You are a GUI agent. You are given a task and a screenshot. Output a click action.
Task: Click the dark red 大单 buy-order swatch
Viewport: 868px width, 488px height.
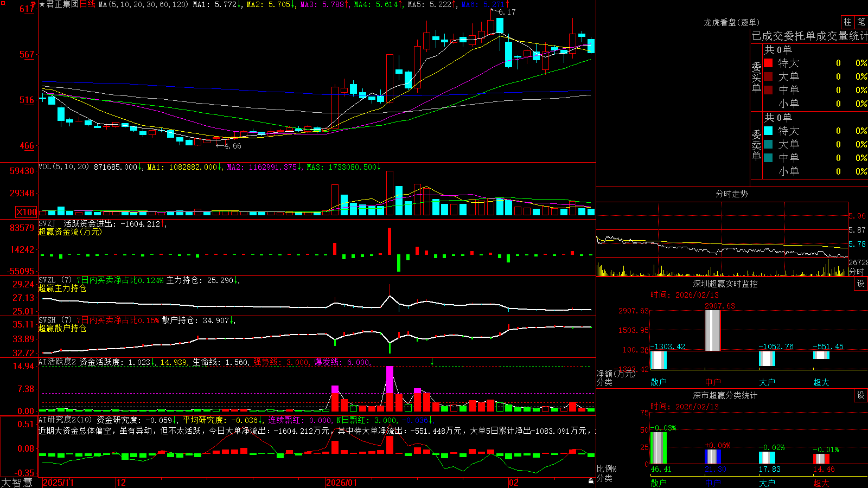coord(768,76)
